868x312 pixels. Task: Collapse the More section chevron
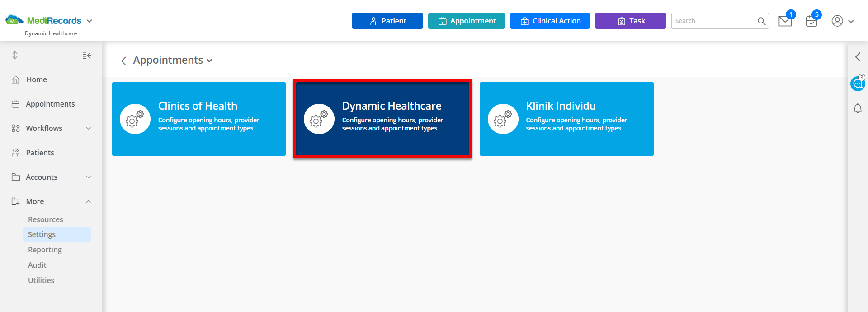(89, 201)
